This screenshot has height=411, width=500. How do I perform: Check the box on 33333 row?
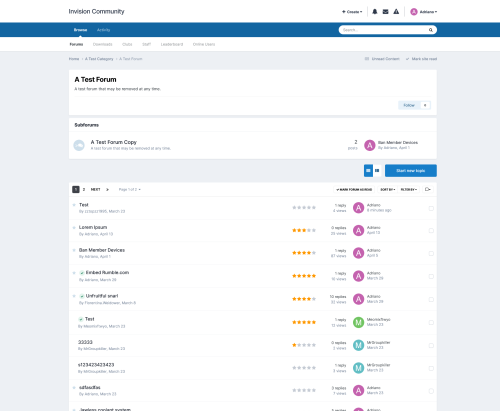click(x=431, y=345)
